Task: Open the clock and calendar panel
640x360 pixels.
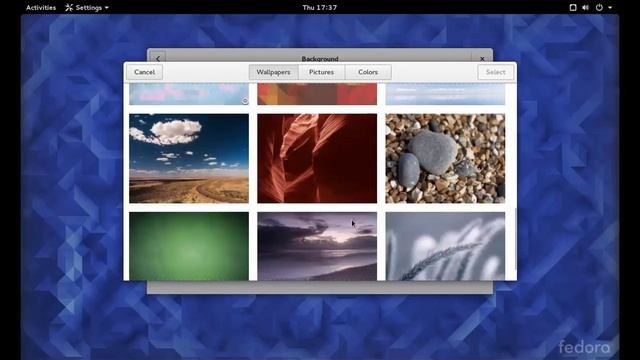Action: [320, 7]
